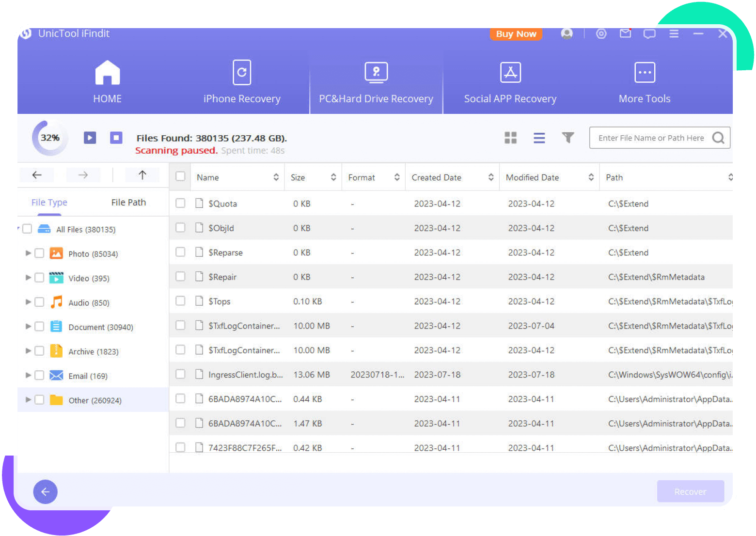Click the Other folder icon
Viewport: 756px width, 536px height.
tap(56, 399)
